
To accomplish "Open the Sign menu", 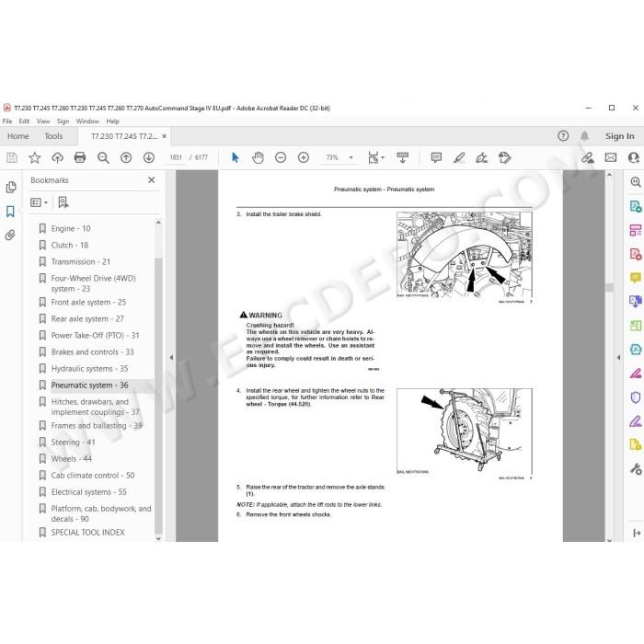I will tap(63, 121).
